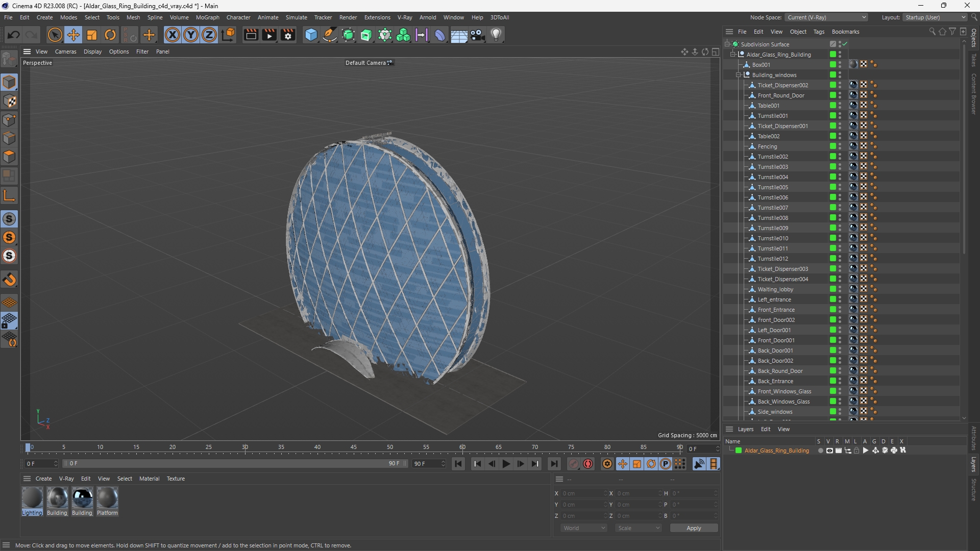The width and height of the screenshot is (980, 551).
Task: Add a Cube primitive object
Action: [x=311, y=35]
